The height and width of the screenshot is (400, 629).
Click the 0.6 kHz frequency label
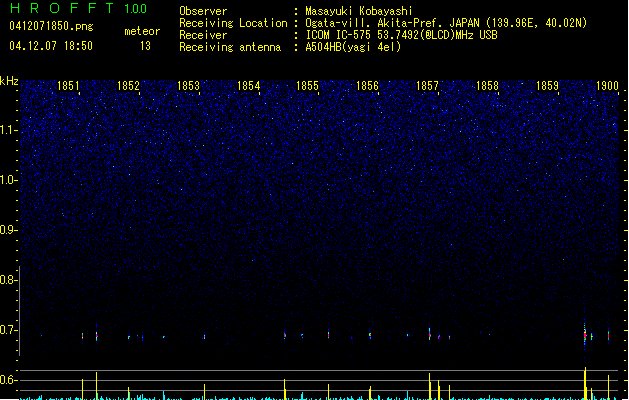pos(8,380)
